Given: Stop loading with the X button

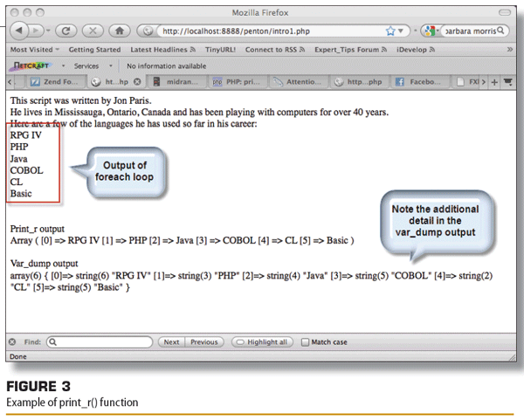Looking at the screenshot, I should (x=93, y=31).
